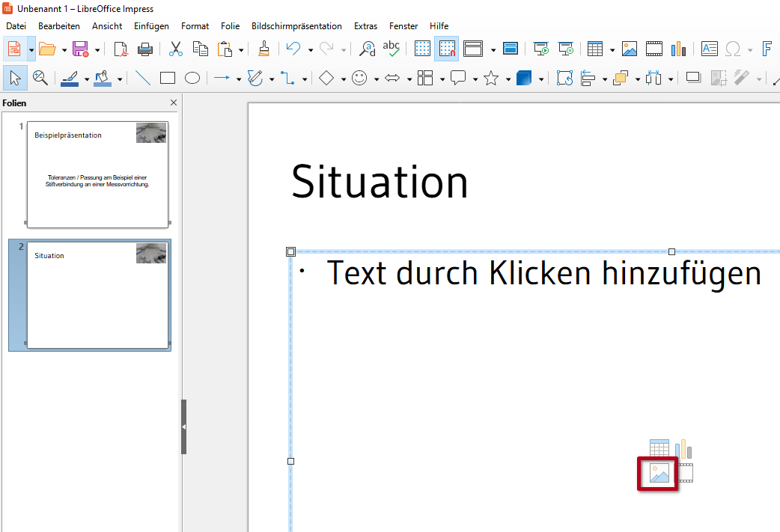This screenshot has height=532, width=780.
Task: Click the Cut scissors icon
Action: click(176, 49)
